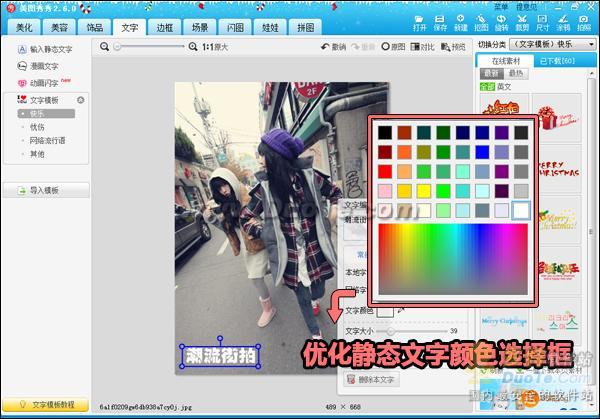Pick black swatch in color palette

[387, 132]
